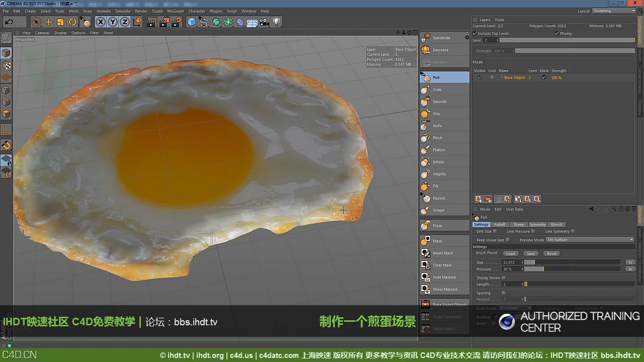Click the Size value input field
Image resolution: width=644 pixels, height=362 pixels.
(511, 262)
